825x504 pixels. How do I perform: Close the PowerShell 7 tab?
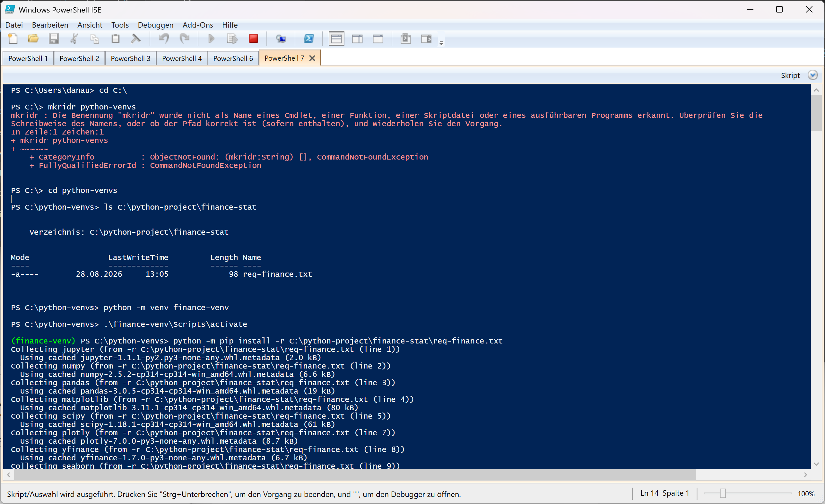point(312,58)
